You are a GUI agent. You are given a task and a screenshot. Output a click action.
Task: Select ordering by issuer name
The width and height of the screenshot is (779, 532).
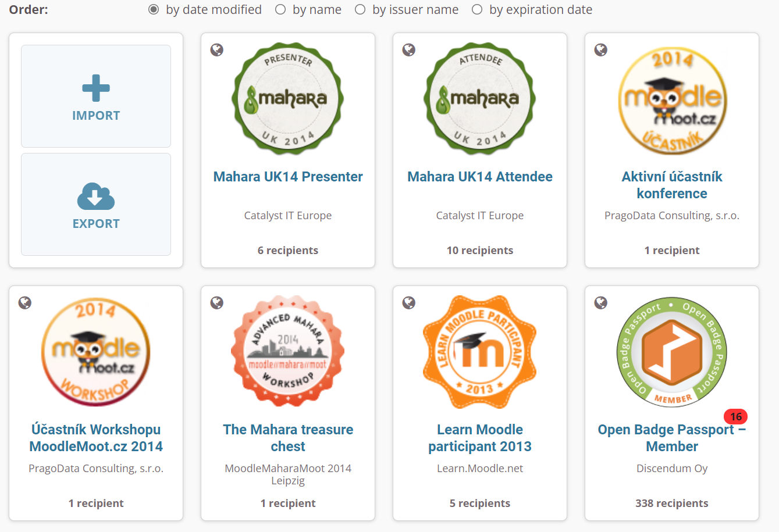[x=360, y=9]
